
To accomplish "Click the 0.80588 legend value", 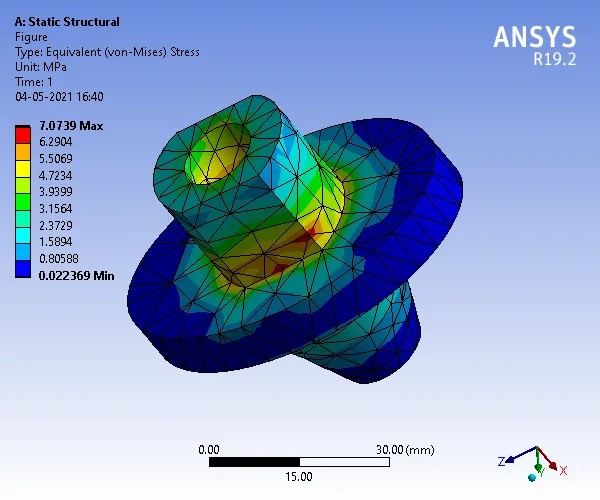I will pyautogui.click(x=59, y=259).
